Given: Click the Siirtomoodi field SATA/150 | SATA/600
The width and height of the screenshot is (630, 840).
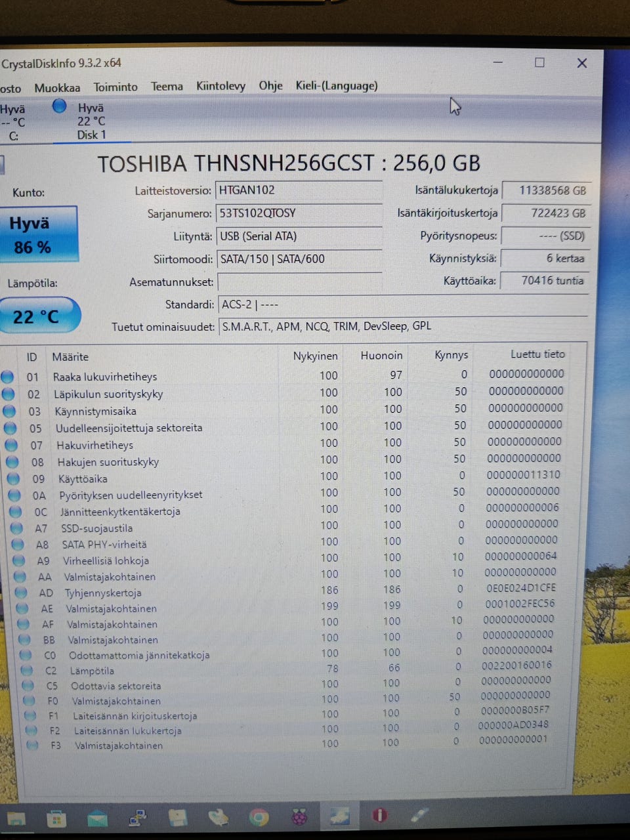Looking at the screenshot, I should pyautogui.click(x=299, y=259).
